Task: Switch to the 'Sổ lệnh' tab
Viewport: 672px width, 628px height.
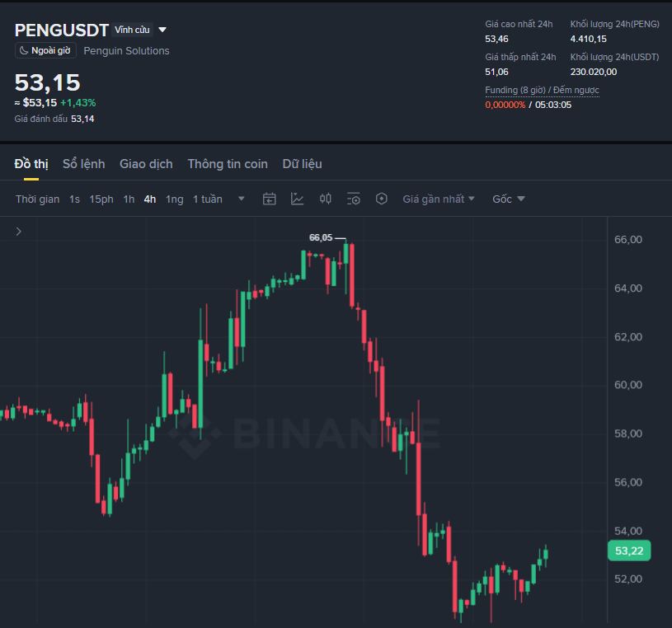Action: 83,164
